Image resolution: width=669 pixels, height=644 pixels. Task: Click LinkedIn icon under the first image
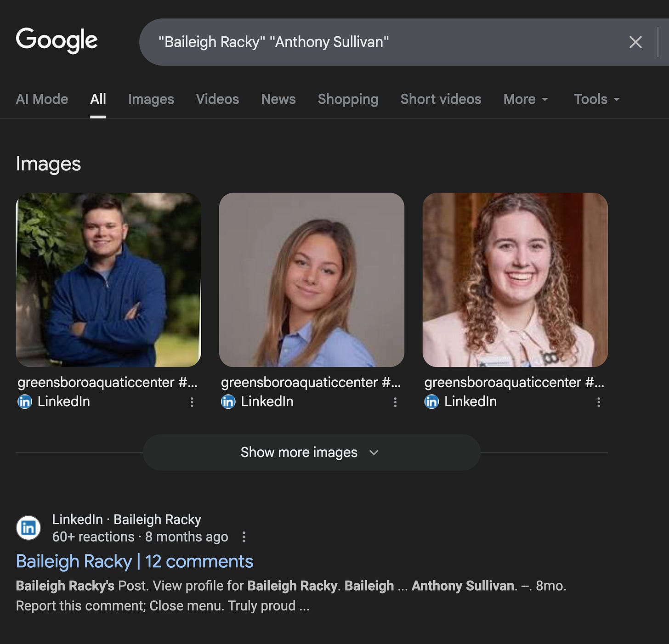click(x=25, y=401)
